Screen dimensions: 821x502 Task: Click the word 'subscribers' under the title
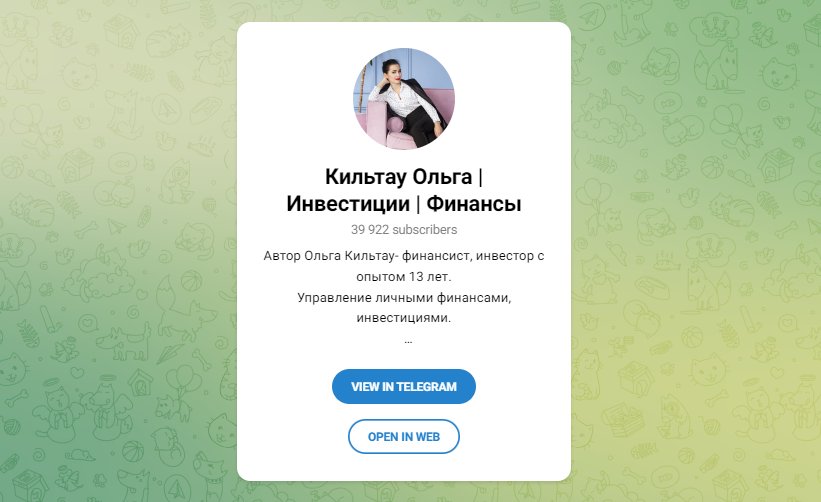(425, 230)
